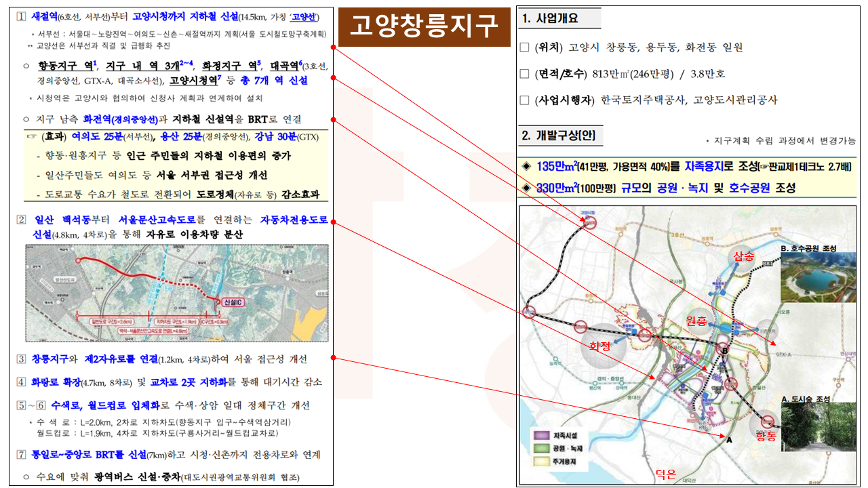Screen dimensions: 868x488
Task: Click the pointing hand icon beside (효과)
Action: 31,136
